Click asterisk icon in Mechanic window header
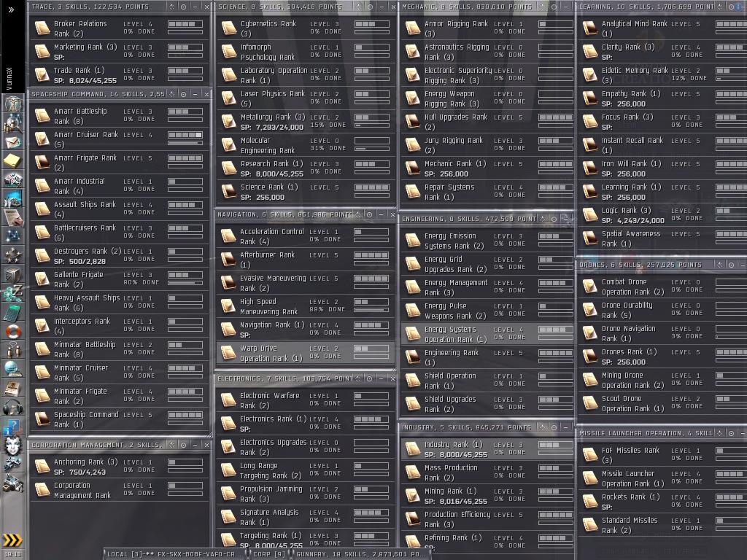747x560 pixels. pyautogui.click(x=542, y=7)
